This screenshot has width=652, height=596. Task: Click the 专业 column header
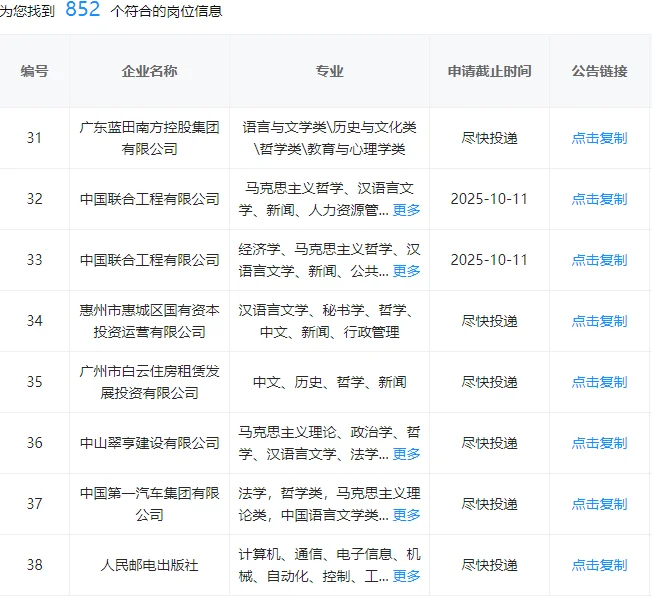[x=329, y=71]
